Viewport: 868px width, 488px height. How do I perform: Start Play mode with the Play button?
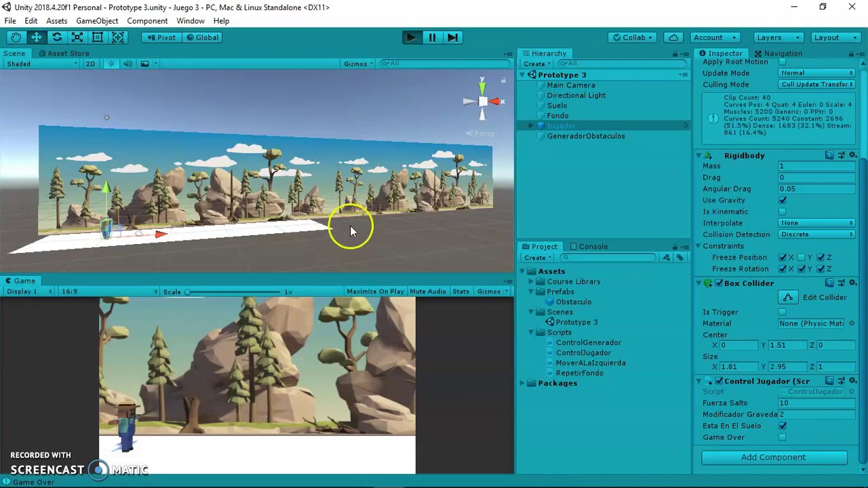pos(411,37)
